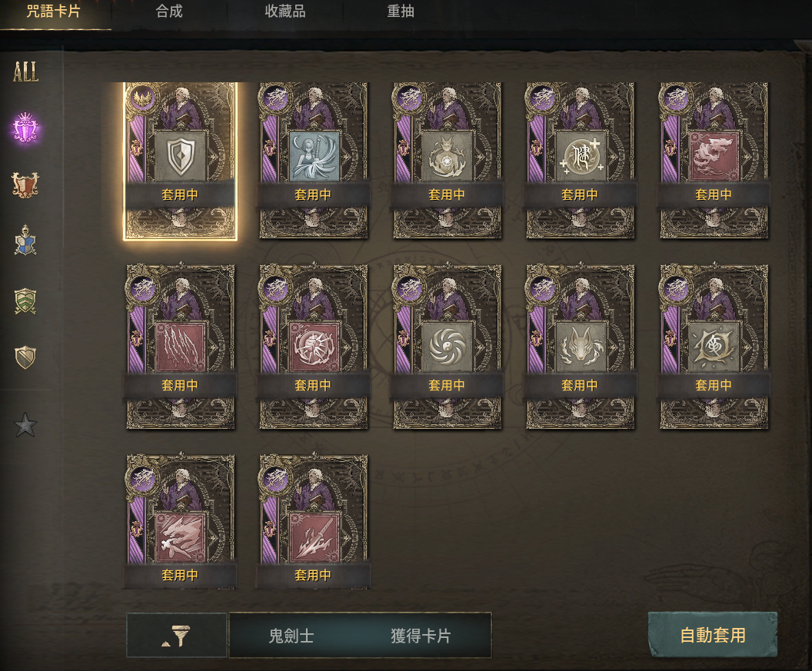
Task: Choose the red claw slash card
Action: (x=180, y=347)
